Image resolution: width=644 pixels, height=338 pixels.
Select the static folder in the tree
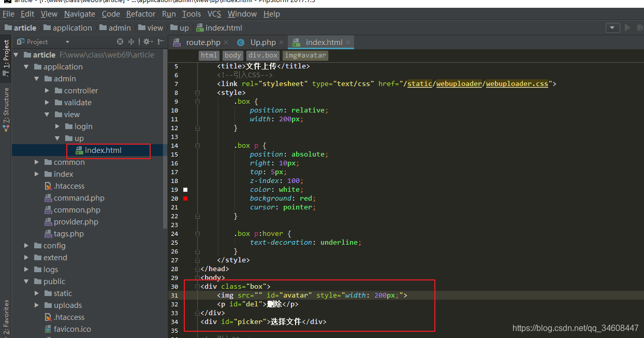[x=63, y=293]
